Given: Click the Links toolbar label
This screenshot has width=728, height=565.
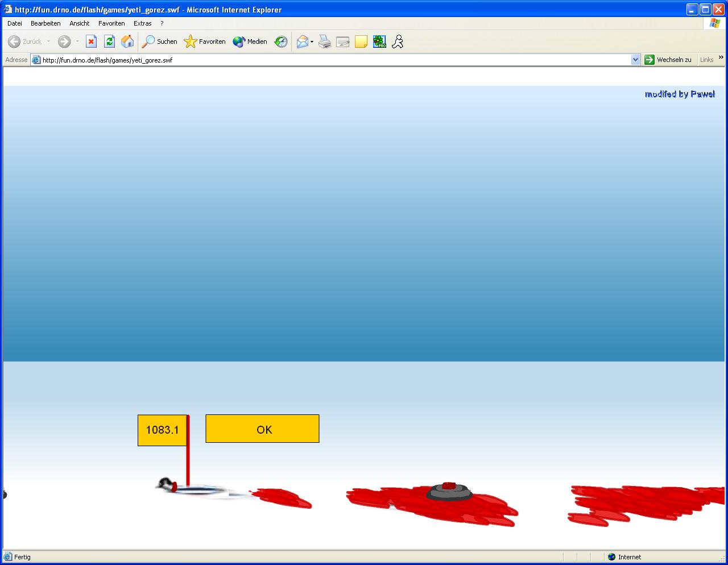Looking at the screenshot, I should click(707, 60).
